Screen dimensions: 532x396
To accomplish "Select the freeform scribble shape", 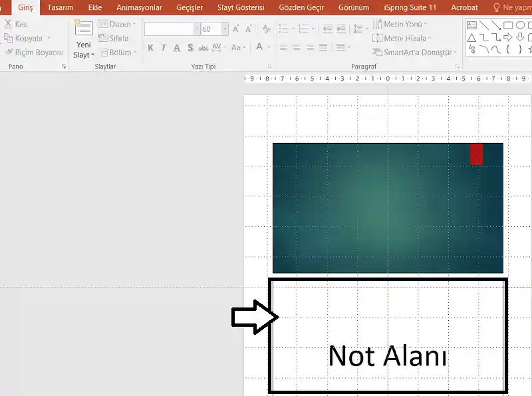I will pyautogui.click(x=472, y=50).
